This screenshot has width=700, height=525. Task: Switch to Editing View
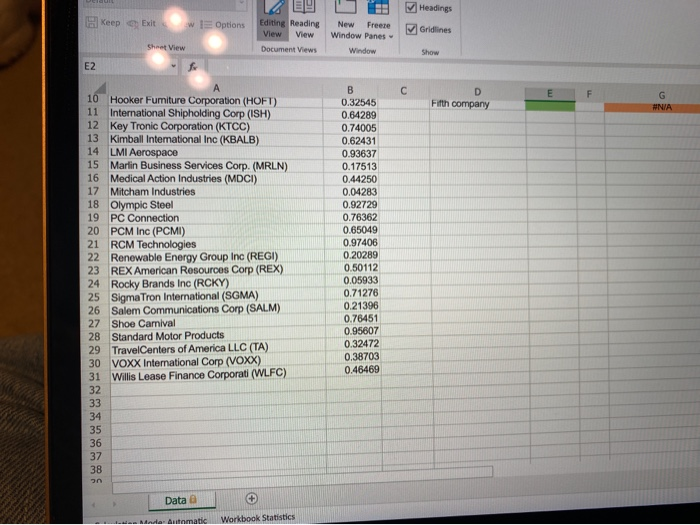(272, 21)
